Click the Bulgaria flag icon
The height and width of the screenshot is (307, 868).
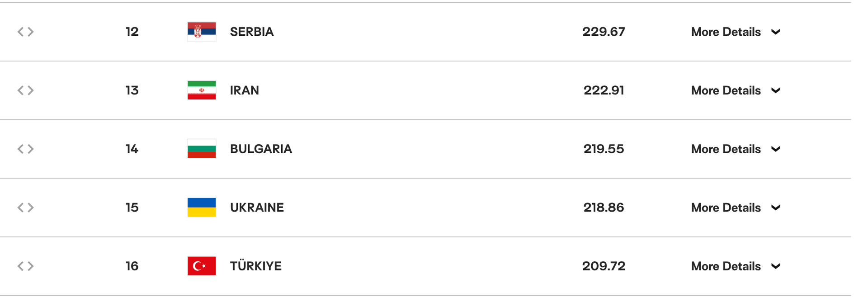[202, 149]
